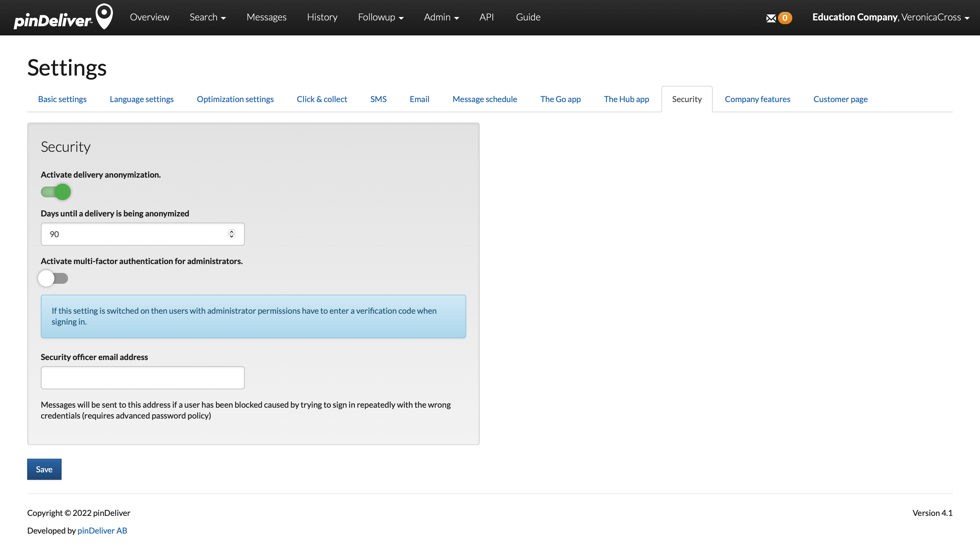Screen dimensions: 980x554
Task: Expand the Admin dropdown menu
Action: [441, 17]
